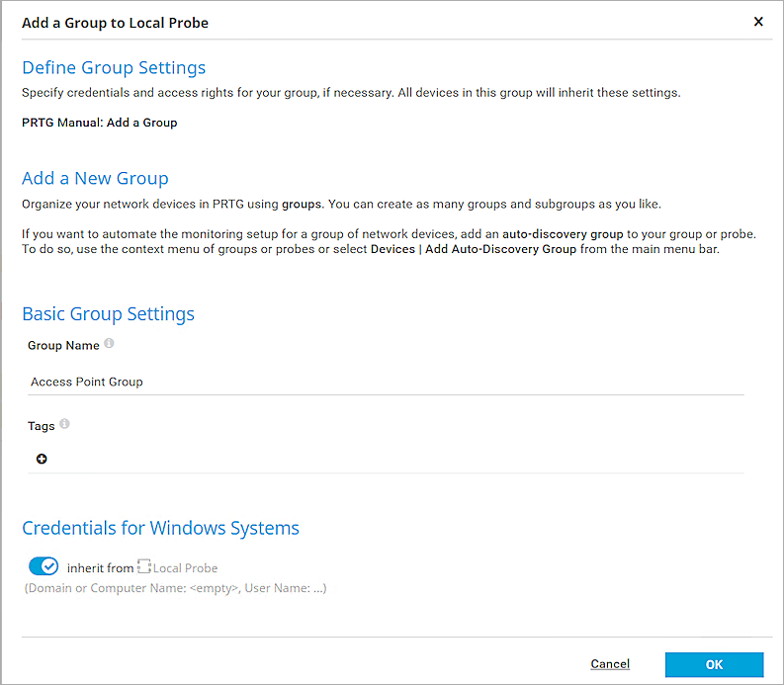Click the Local Probe icon
This screenshot has width=784, height=685.
142,567
